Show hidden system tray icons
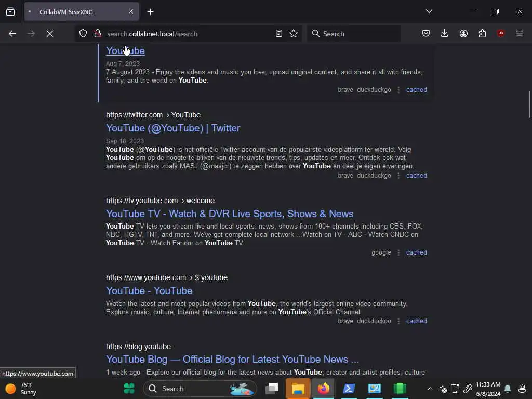 (x=430, y=389)
